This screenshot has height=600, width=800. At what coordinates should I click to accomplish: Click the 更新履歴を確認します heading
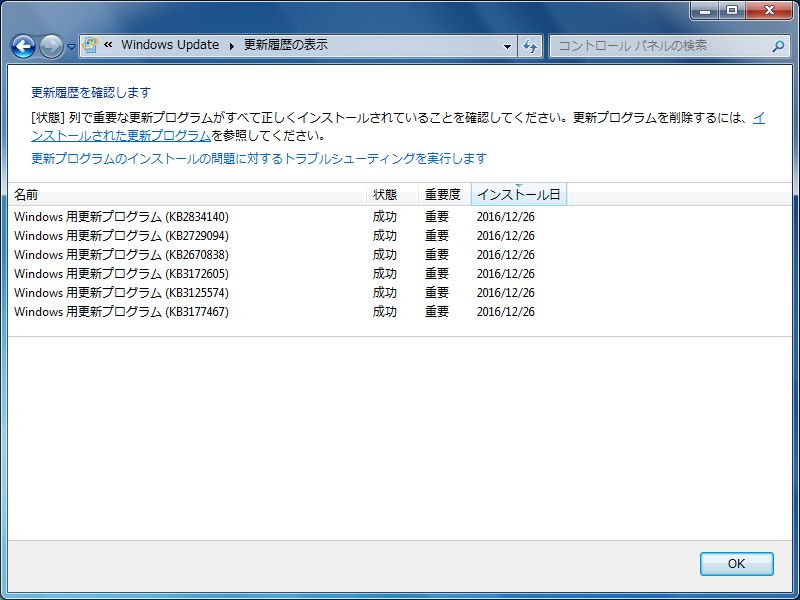tap(91, 92)
